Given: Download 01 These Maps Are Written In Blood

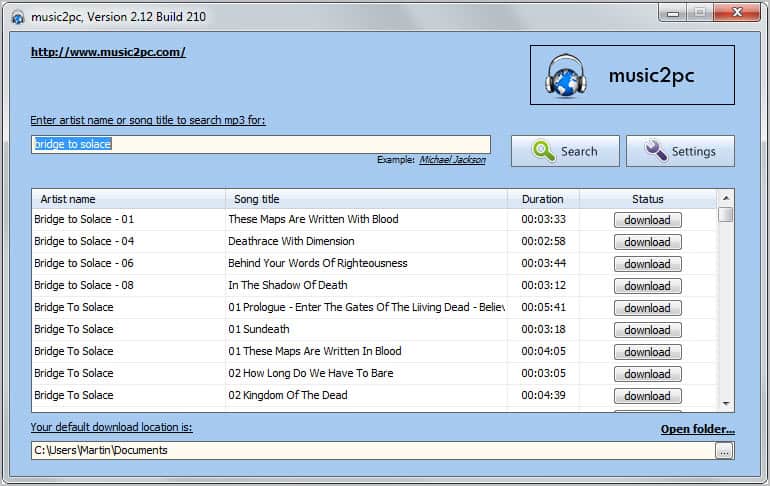Looking at the screenshot, I should click(x=647, y=352).
